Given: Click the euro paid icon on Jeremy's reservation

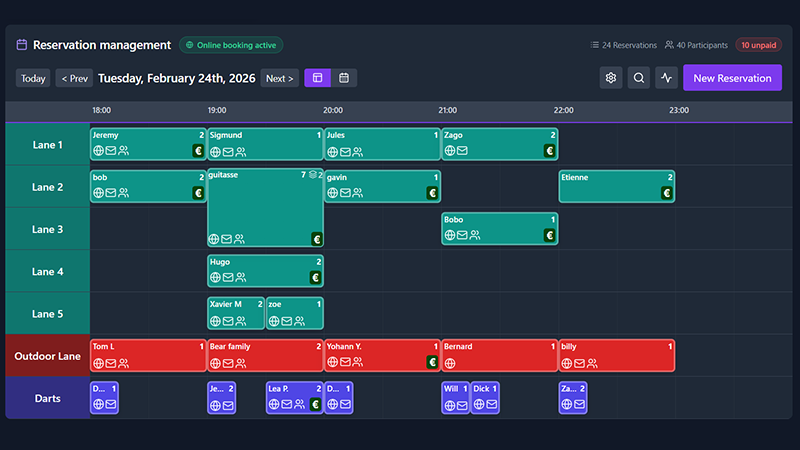Looking at the screenshot, I should [x=198, y=151].
